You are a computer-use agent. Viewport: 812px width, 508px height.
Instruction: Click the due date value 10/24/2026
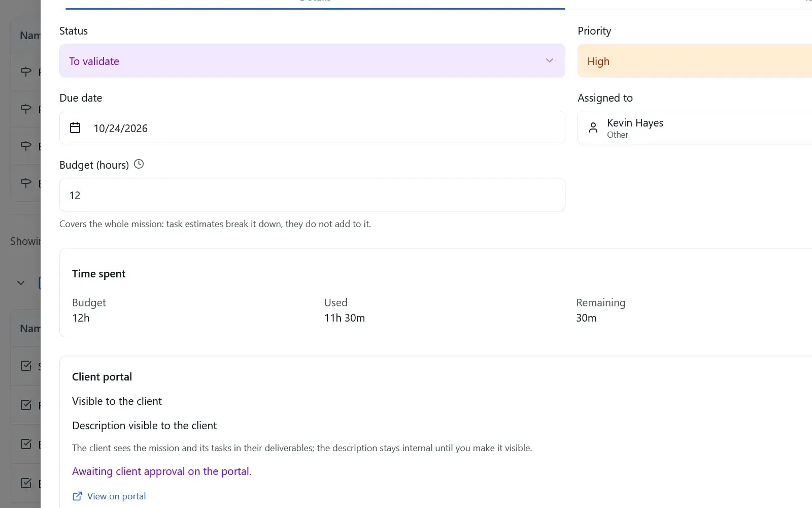tap(120, 129)
